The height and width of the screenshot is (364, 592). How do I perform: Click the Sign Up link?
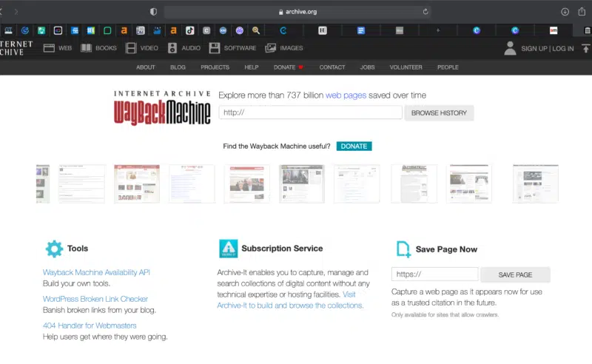tap(534, 48)
